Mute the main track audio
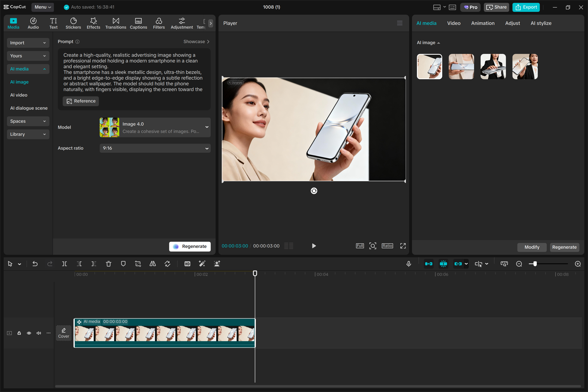The width and height of the screenshot is (588, 392). (39, 333)
